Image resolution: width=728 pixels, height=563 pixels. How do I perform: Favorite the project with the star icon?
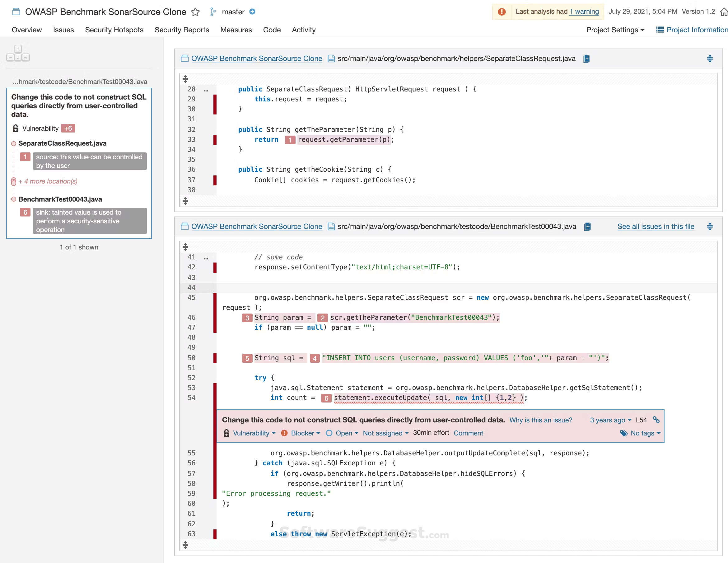click(x=195, y=12)
